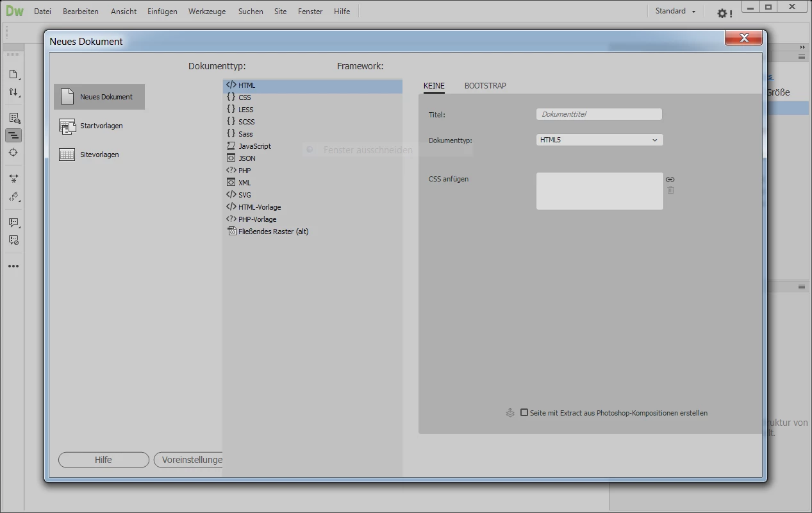The height and width of the screenshot is (513, 812).
Task: Switch to the KEINE framework tab
Action: click(x=434, y=86)
